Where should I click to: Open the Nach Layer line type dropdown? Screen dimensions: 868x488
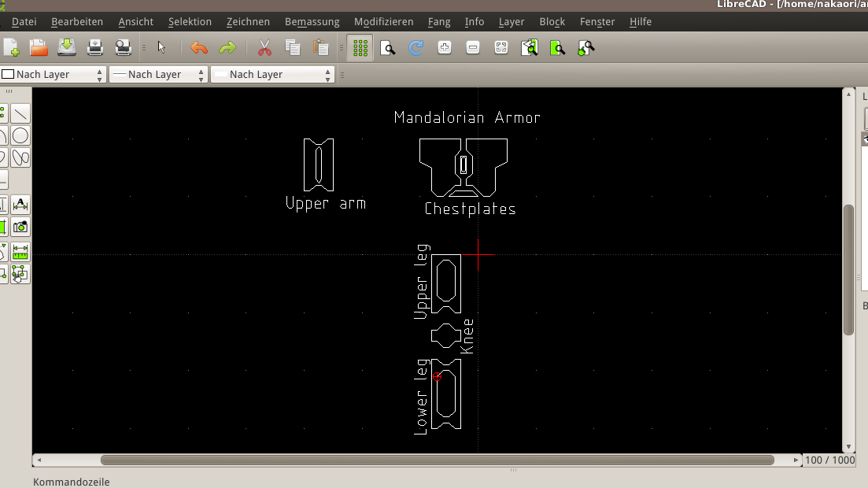pyautogui.click(x=273, y=74)
